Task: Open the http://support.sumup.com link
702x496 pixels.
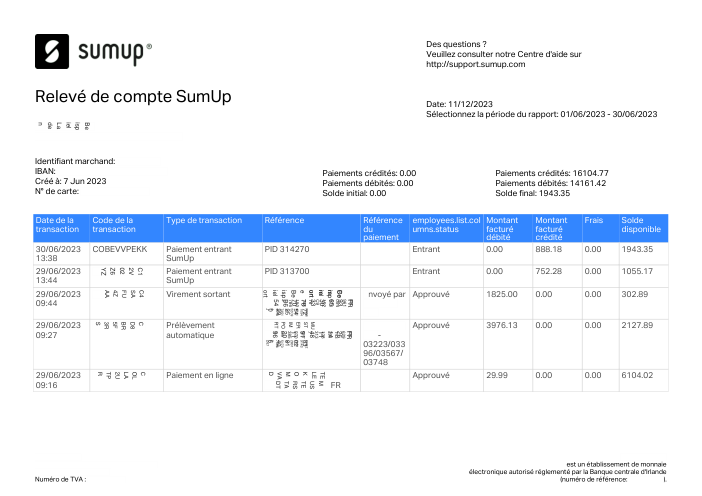Action: pos(475,64)
